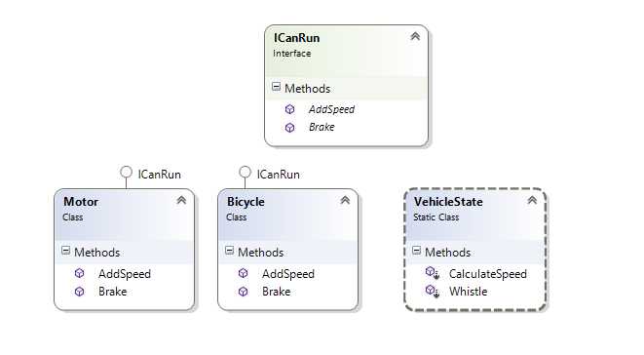The height and width of the screenshot is (355, 644).
Task: Select the CalculateSpeed method name
Action: [x=488, y=274]
